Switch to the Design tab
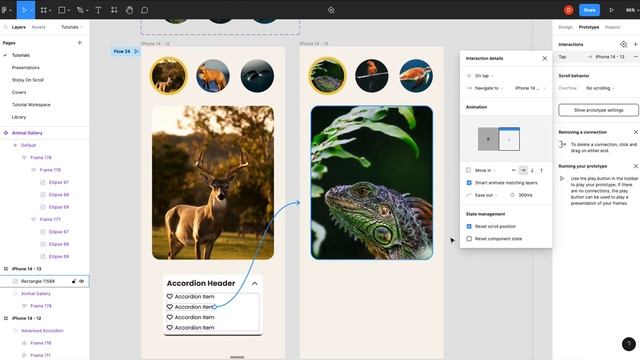This screenshot has width=640, height=360. tap(565, 27)
